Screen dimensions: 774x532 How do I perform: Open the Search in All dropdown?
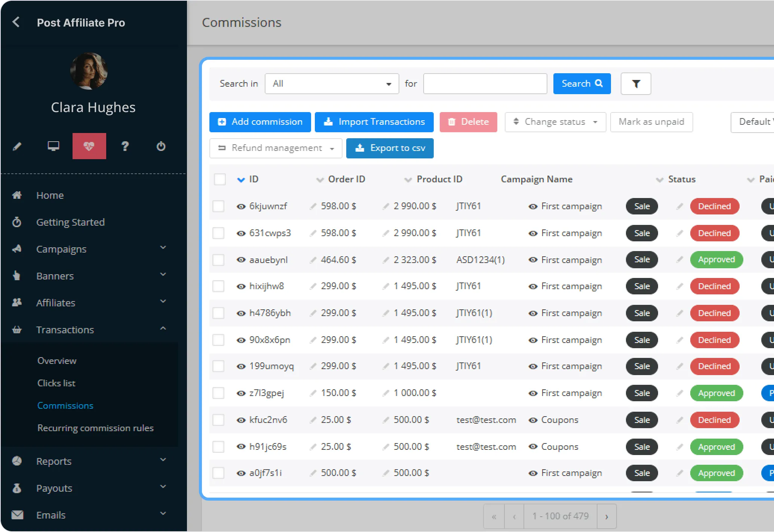[x=332, y=84]
